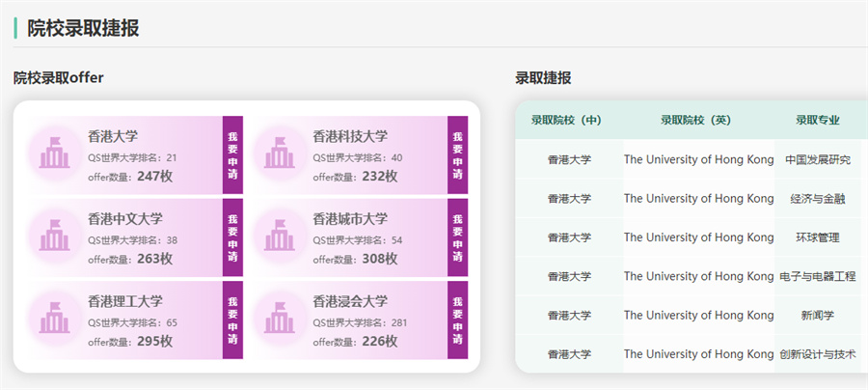Image resolution: width=868 pixels, height=390 pixels.
Task: Select the 香港城市大学 card title
Action: (350, 219)
